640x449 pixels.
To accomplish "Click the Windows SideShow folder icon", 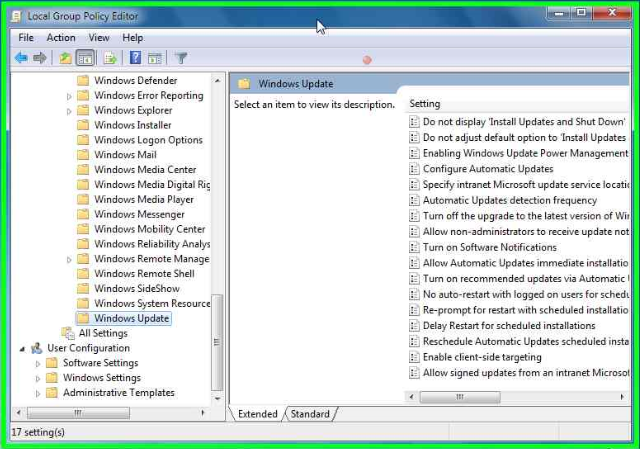I will 83,288.
